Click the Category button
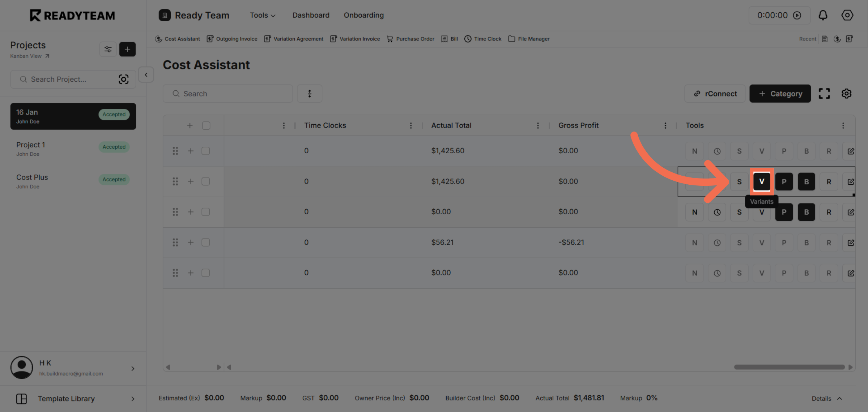The image size is (868, 412). pyautogui.click(x=780, y=94)
